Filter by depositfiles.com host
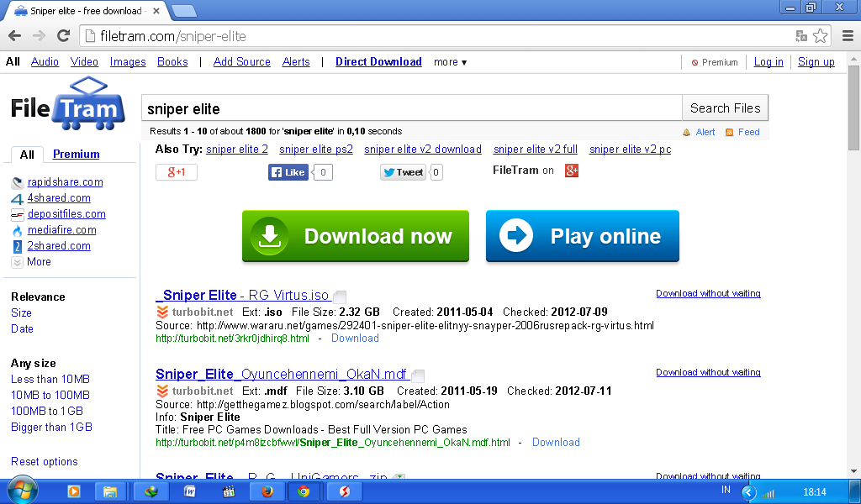Viewport: 861px width, 504px height. click(66, 214)
